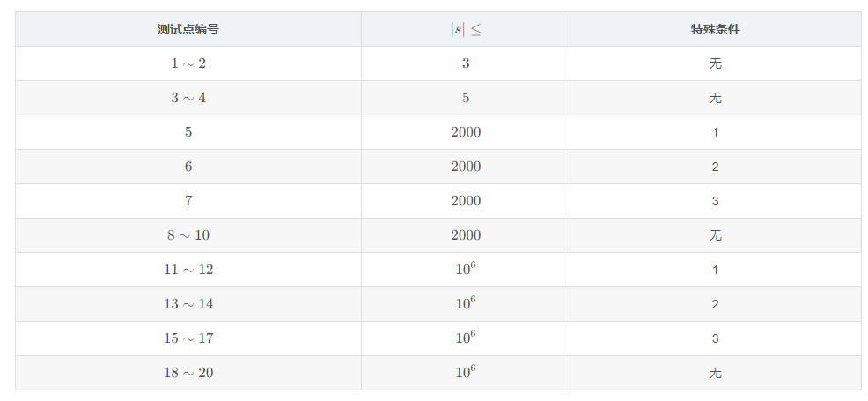Click the 无 condition in row 1 ∼ 2

(x=715, y=63)
